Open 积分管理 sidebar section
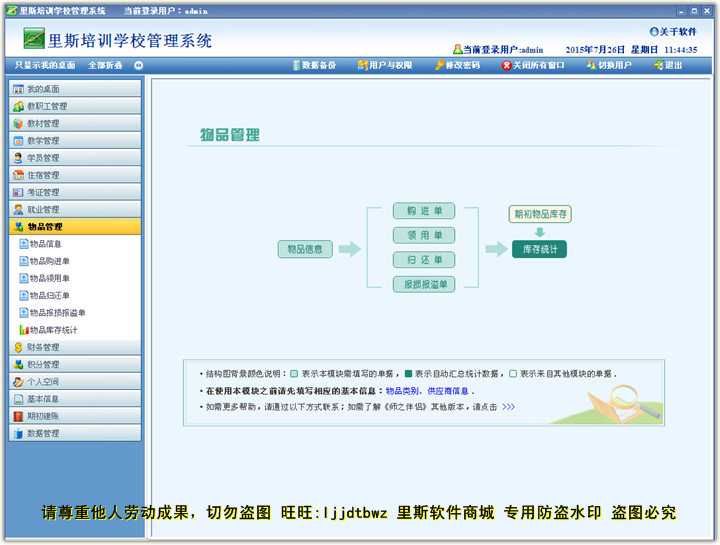The width and height of the screenshot is (720, 545). 75,364
